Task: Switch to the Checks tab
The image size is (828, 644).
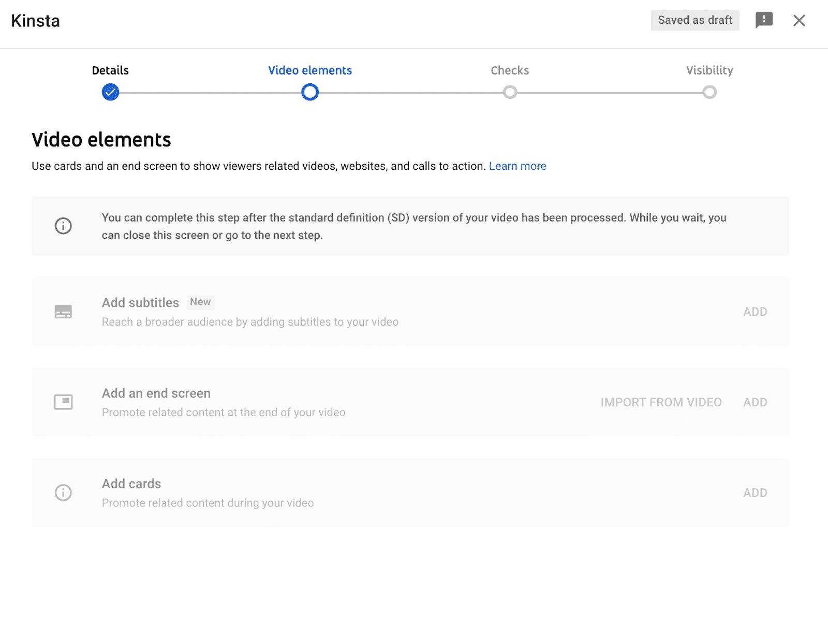Action: 510,70
